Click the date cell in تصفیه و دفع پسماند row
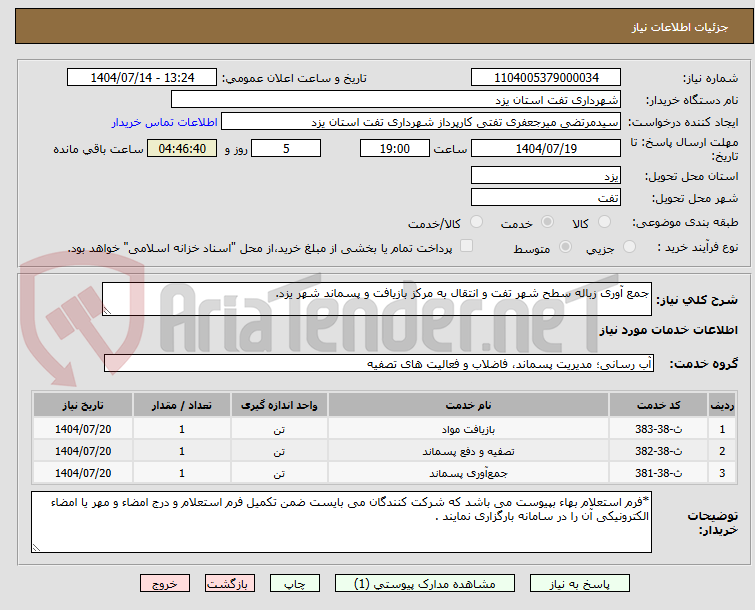This screenshot has width=755, height=610. (x=83, y=451)
